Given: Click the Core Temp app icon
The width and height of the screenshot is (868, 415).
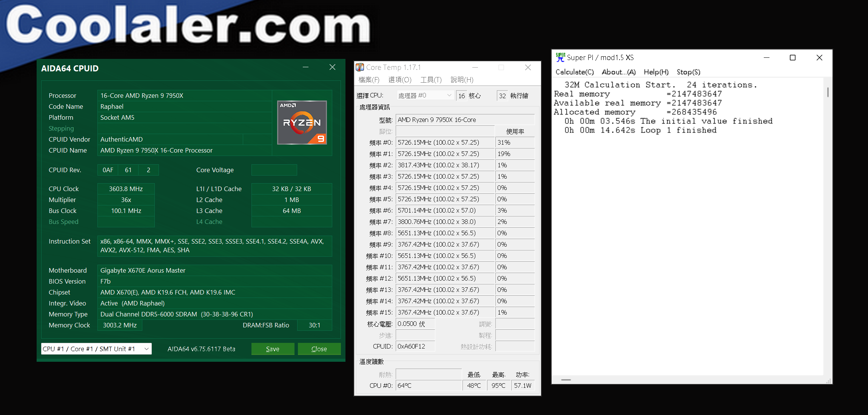Looking at the screenshot, I should click(360, 67).
